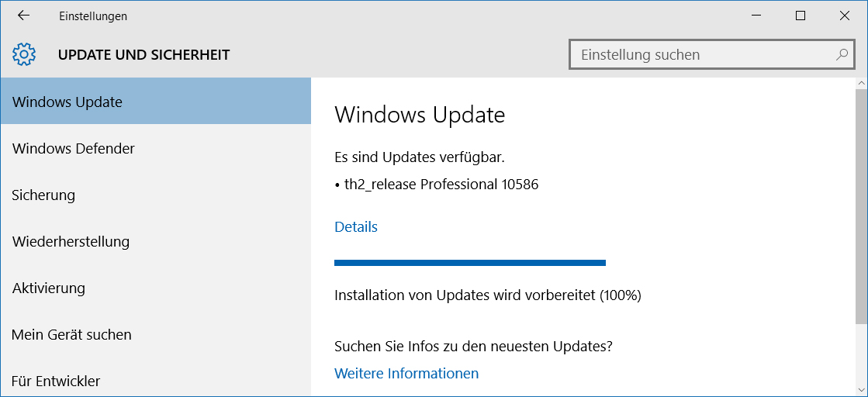Focus the Einstellung suchen field
This screenshot has width=868, height=397.
click(x=711, y=54)
